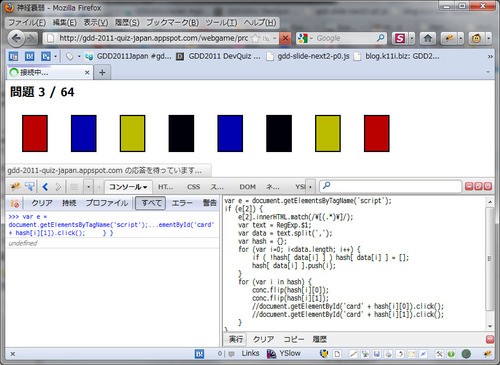This screenshot has height=365, width=500.
Task: Click the browser forward arrow
Action: point(31,39)
